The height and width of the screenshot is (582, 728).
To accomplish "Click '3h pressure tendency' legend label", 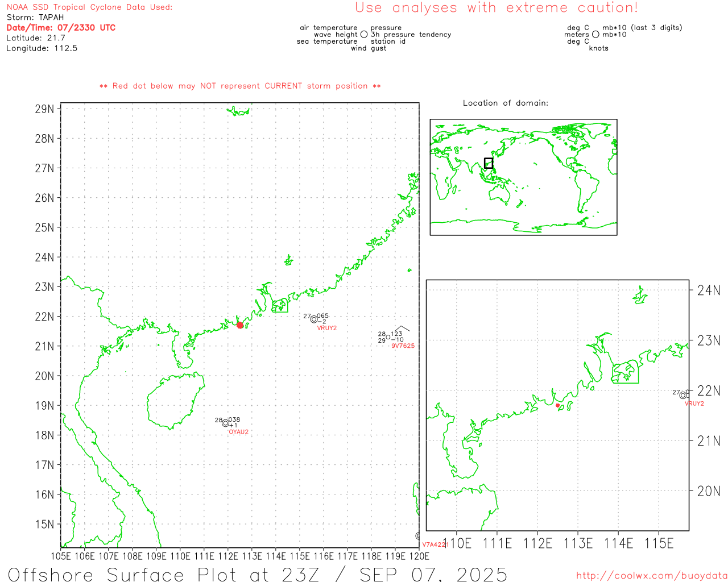I will 411,35.
